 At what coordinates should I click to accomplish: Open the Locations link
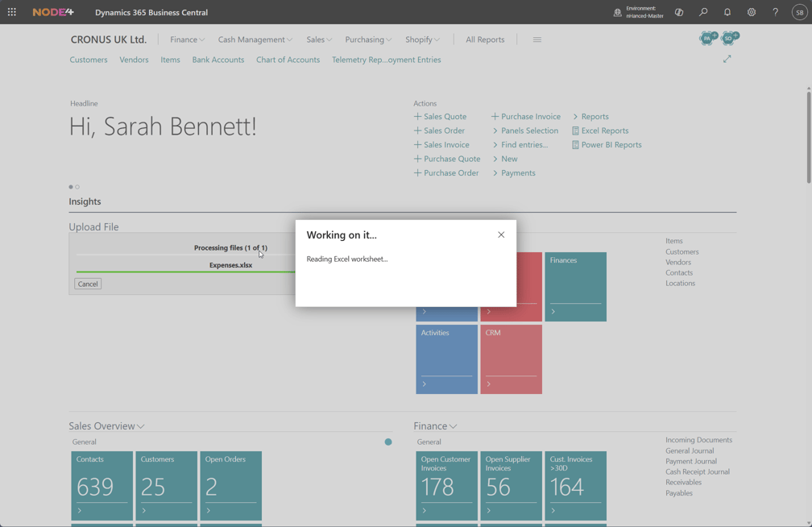pyautogui.click(x=680, y=283)
